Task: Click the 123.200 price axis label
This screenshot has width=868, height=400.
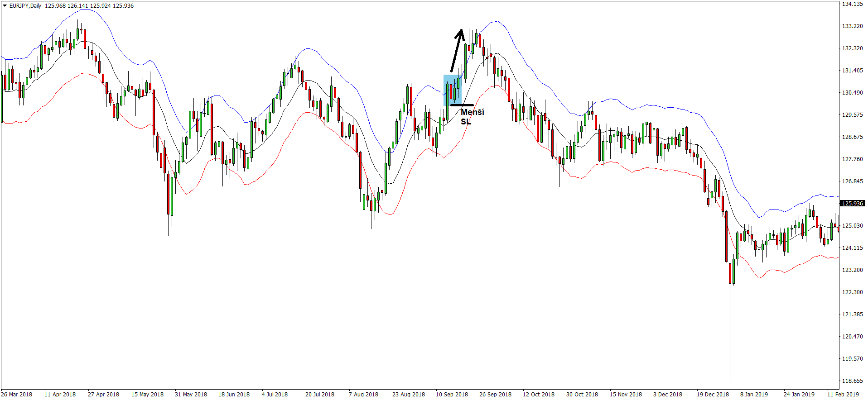Action: [852, 270]
